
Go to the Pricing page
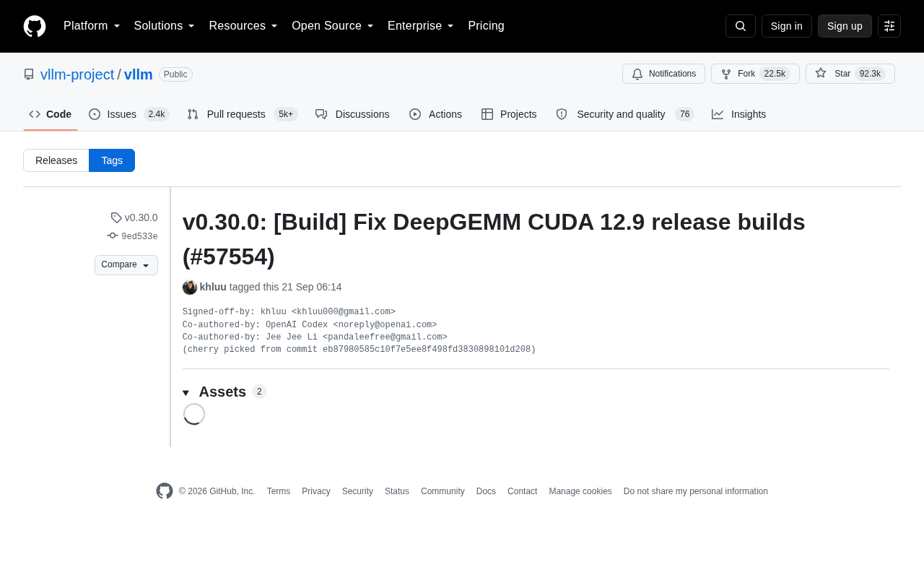coord(486,26)
